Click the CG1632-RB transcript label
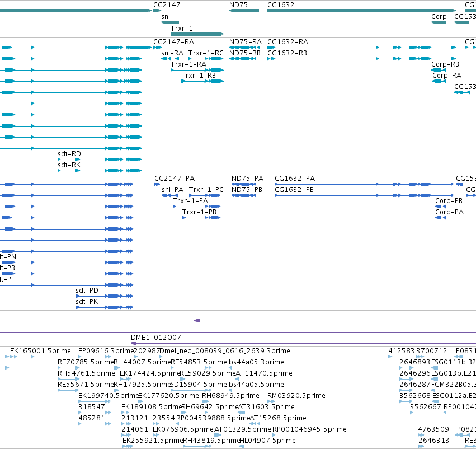Screen dimensions: 476x449 287,53
